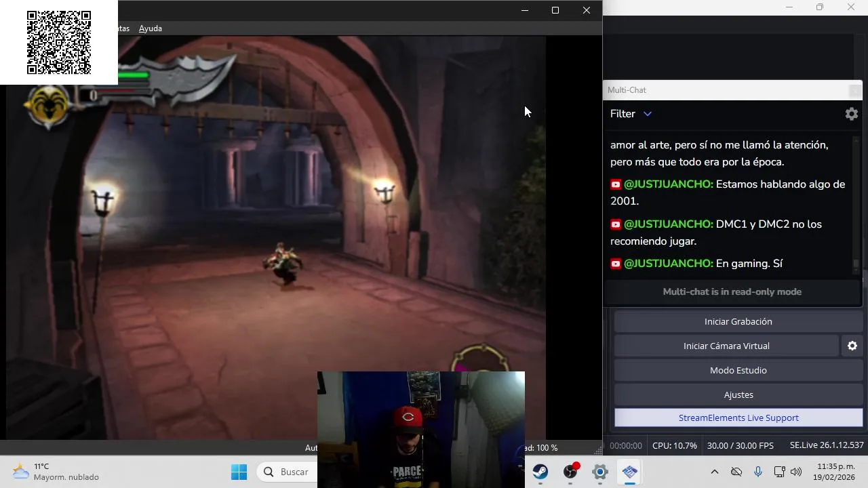The height and width of the screenshot is (488, 868).
Task: Open network tray icon
Action: (x=779, y=472)
